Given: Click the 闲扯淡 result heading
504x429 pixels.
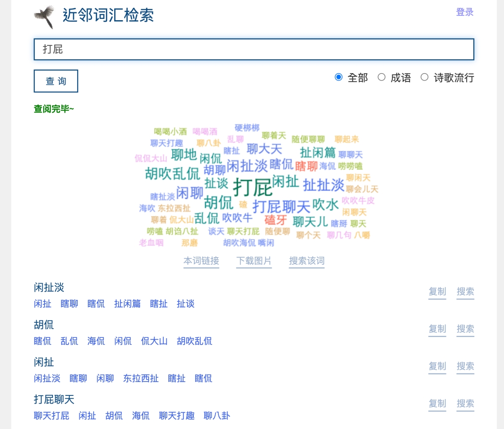Looking at the screenshot, I should pyautogui.click(x=49, y=288).
